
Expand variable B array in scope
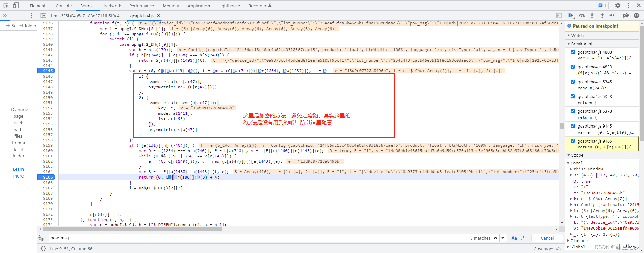click(571, 175)
